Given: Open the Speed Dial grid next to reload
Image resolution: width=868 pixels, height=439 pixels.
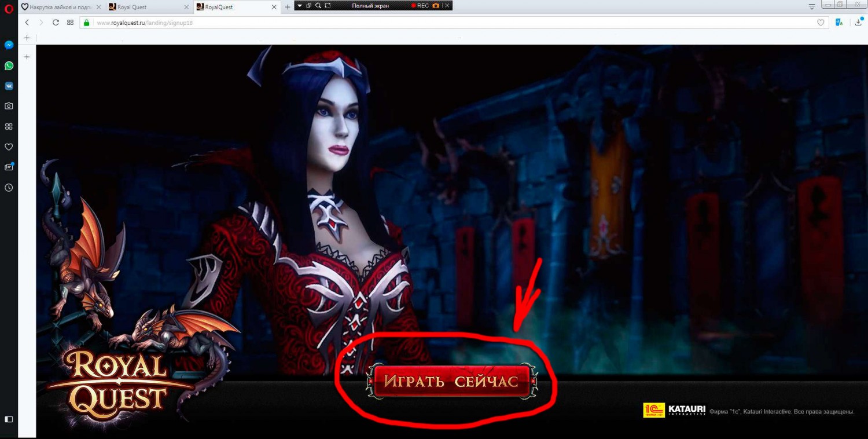Looking at the screenshot, I should 70,23.
